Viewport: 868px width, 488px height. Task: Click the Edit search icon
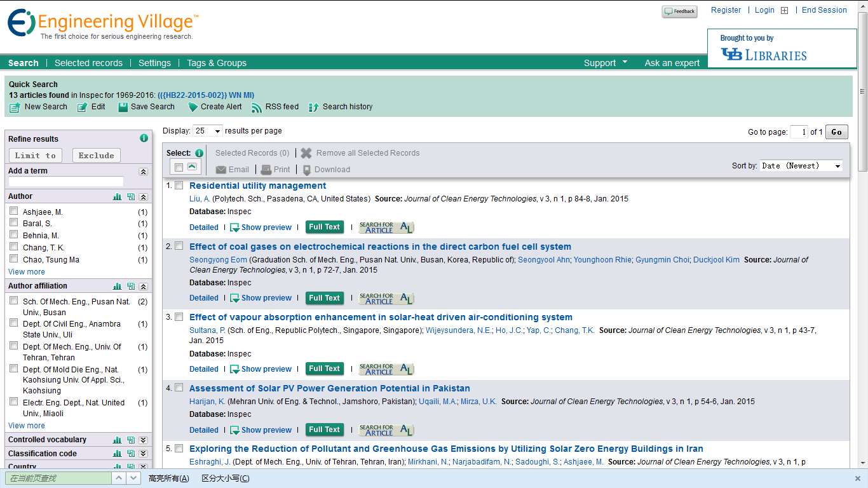click(83, 107)
